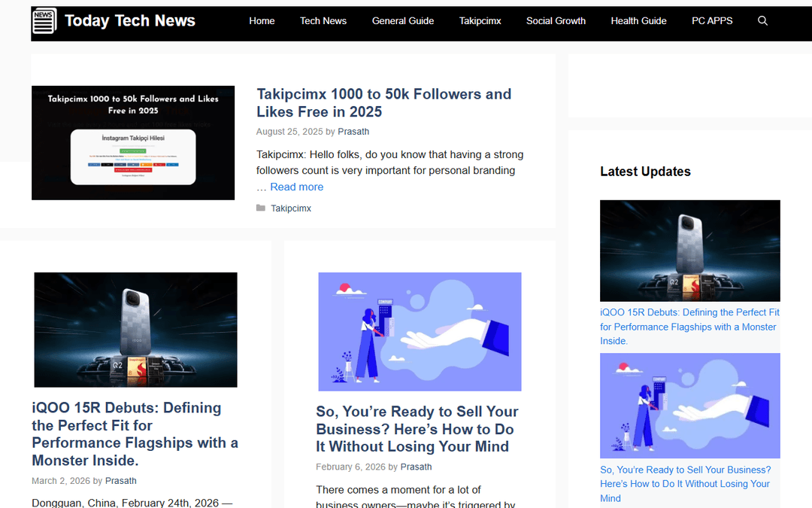Click the iQOO 15R phone image in the main grid

pos(135,330)
